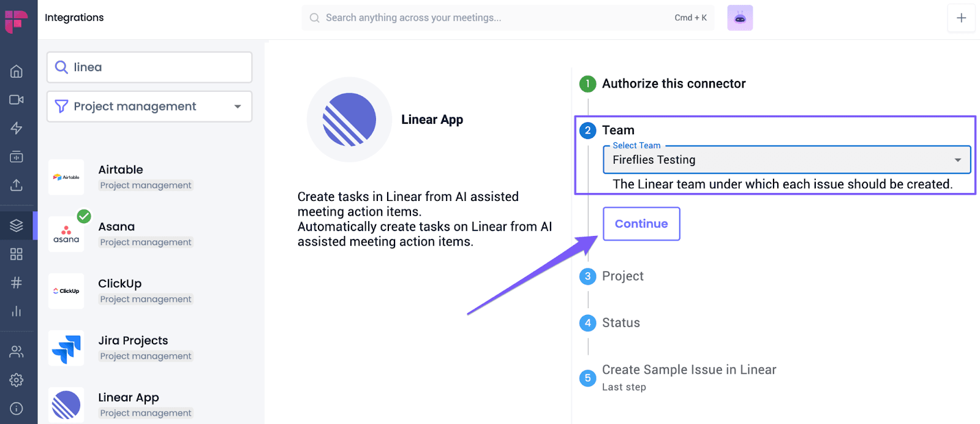980x424 pixels.
Task: Open the Team people sidebar icon
Action: click(17, 352)
